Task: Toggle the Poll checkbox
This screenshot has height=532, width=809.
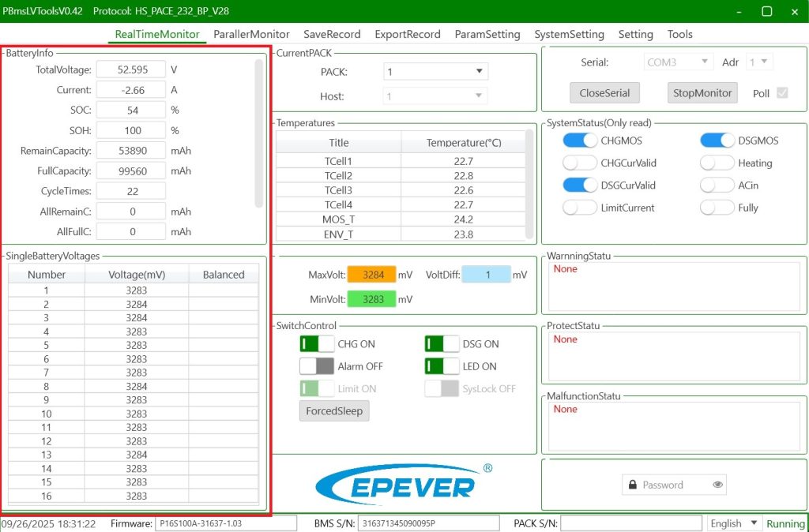Action: tap(782, 93)
